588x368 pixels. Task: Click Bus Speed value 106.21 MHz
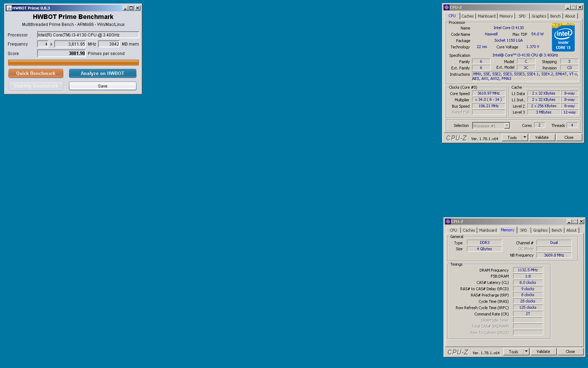tap(489, 106)
